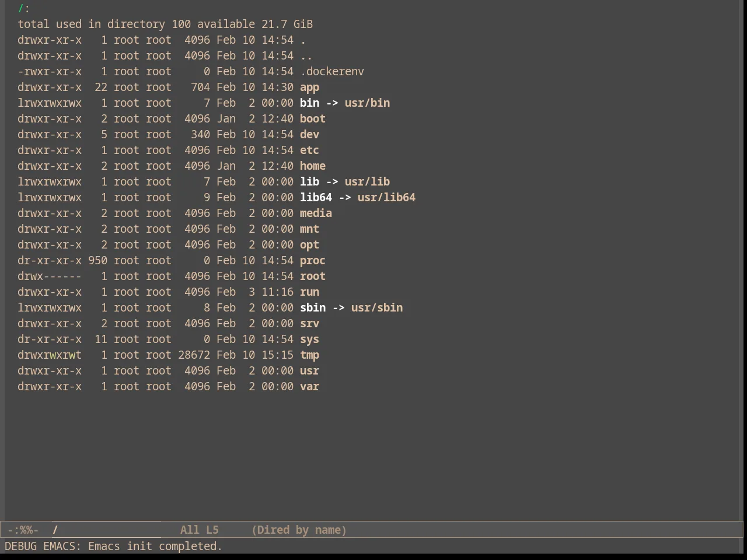Open the media directory
The height and width of the screenshot is (560, 747).
pos(316,213)
